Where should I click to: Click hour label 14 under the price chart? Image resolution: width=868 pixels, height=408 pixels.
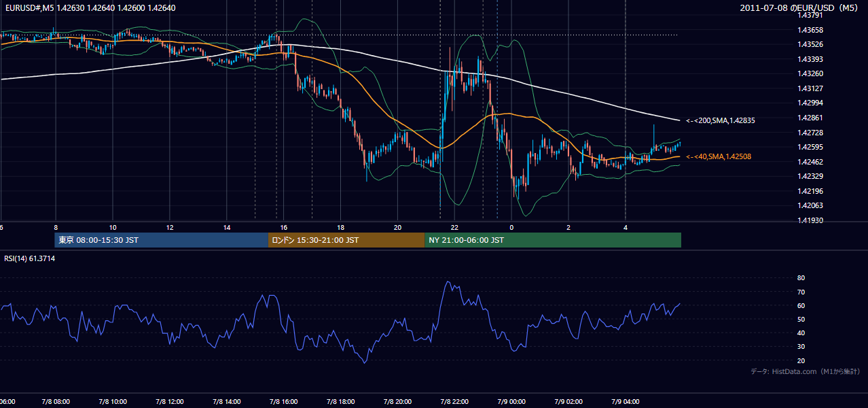227,227
